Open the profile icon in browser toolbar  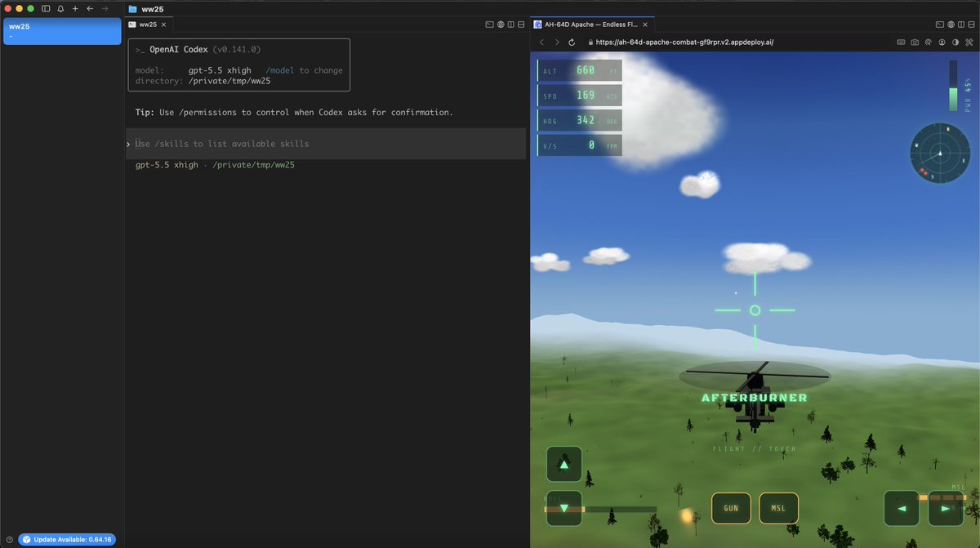942,42
